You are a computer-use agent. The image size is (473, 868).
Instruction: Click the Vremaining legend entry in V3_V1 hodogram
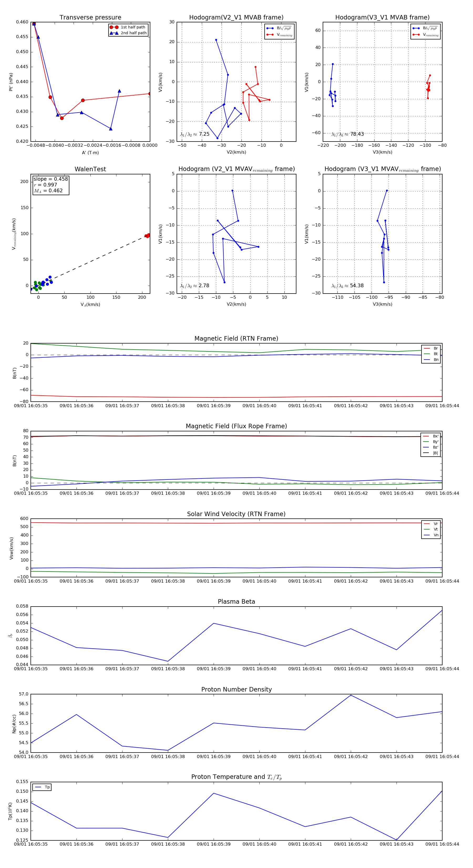tap(425, 35)
